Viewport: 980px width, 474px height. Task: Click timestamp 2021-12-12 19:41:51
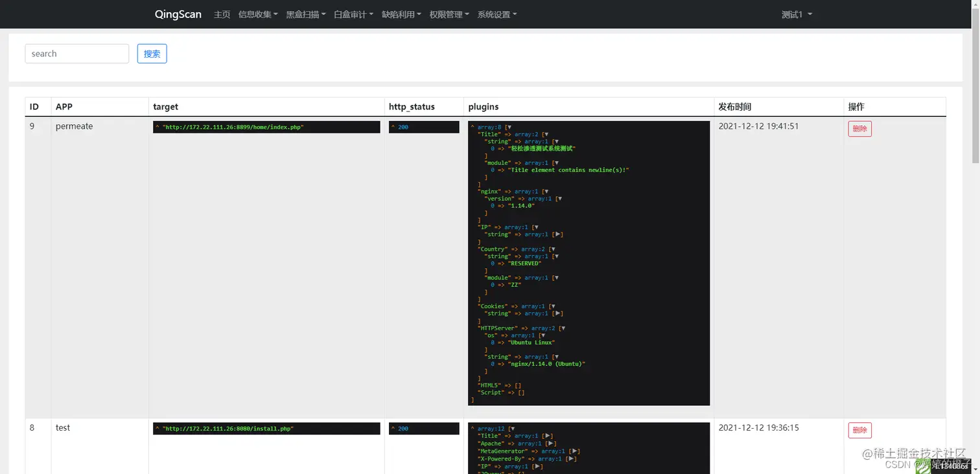coord(758,126)
